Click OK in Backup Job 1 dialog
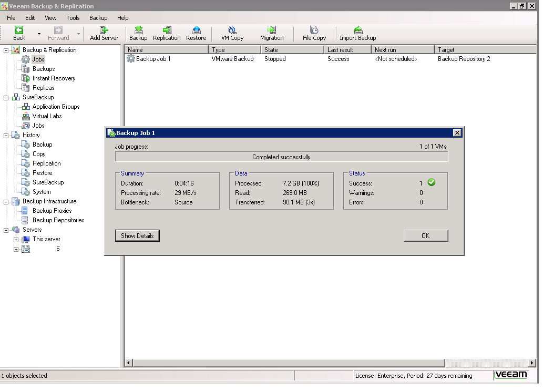The image size is (543, 392). tap(426, 236)
